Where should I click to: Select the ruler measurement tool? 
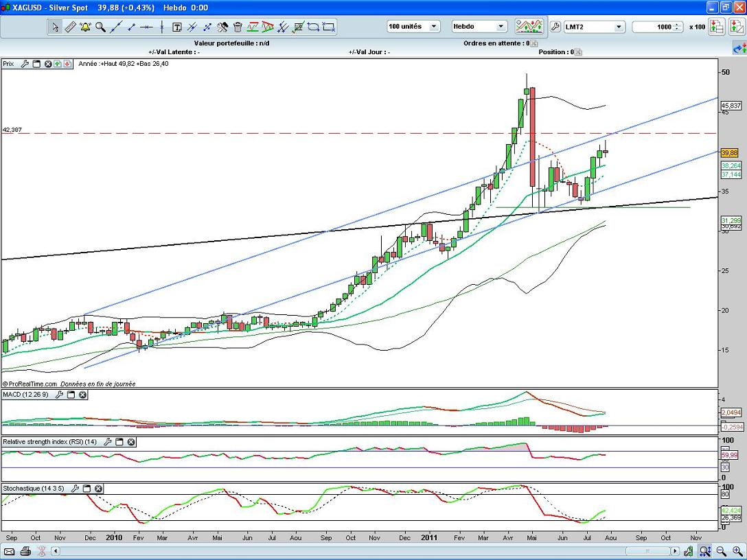click(70, 27)
